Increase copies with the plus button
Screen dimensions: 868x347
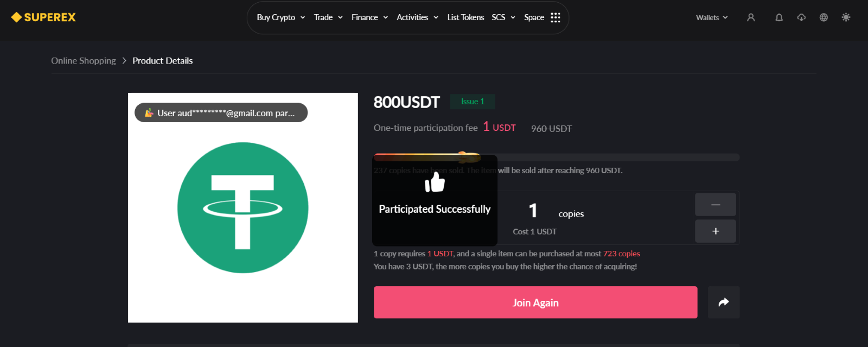pyautogui.click(x=716, y=231)
